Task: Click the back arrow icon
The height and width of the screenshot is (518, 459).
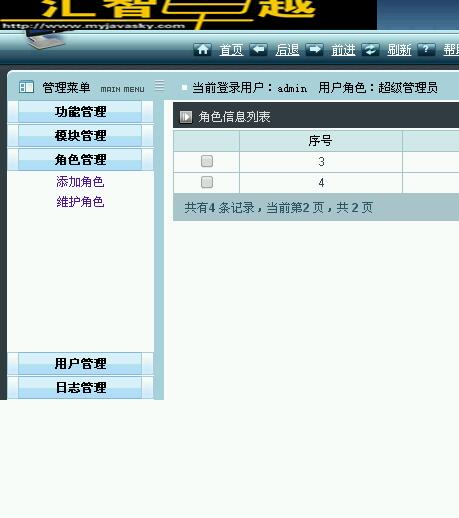Action: click(258, 50)
